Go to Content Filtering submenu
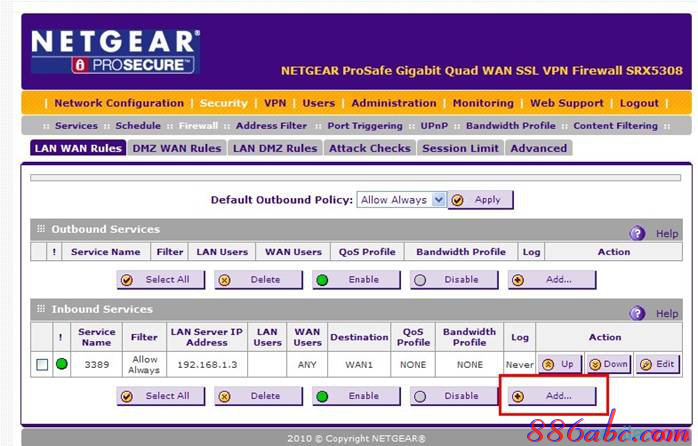Screen dimensions: 698x446 (x=615, y=126)
